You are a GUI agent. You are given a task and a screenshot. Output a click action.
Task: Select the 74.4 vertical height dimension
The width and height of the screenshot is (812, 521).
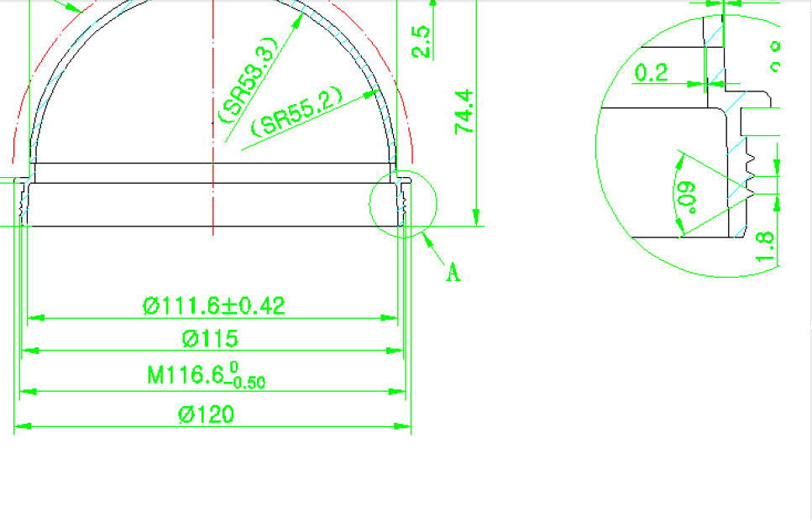(x=463, y=112)
